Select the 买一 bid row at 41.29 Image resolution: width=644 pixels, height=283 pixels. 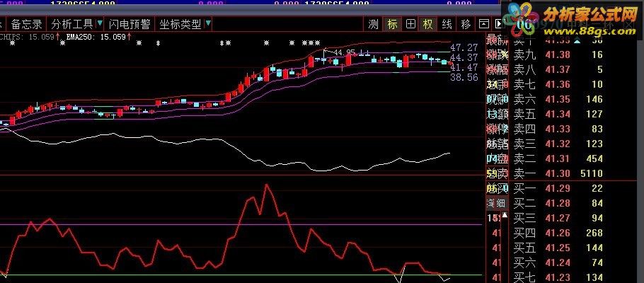click(558, 188)
